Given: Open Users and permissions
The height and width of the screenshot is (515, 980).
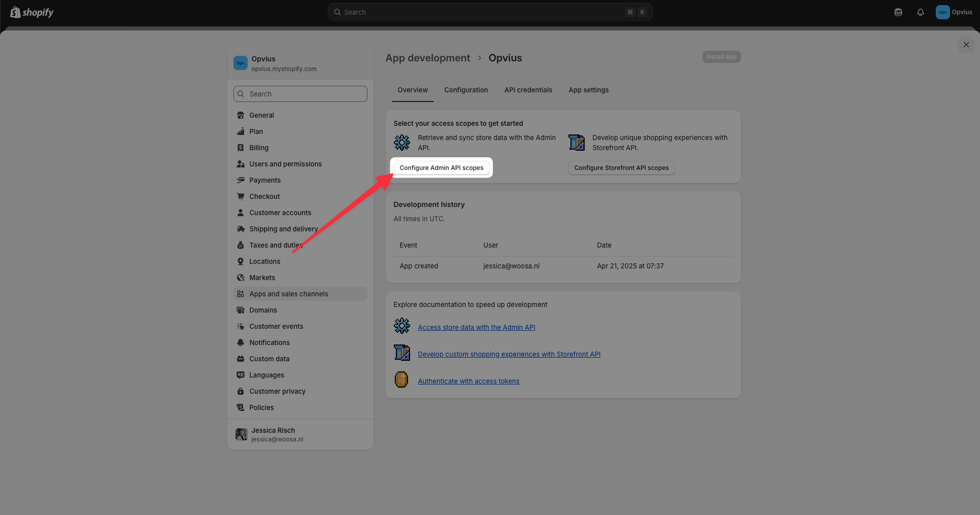Looking at the screenshot, I should pos(300,164).
